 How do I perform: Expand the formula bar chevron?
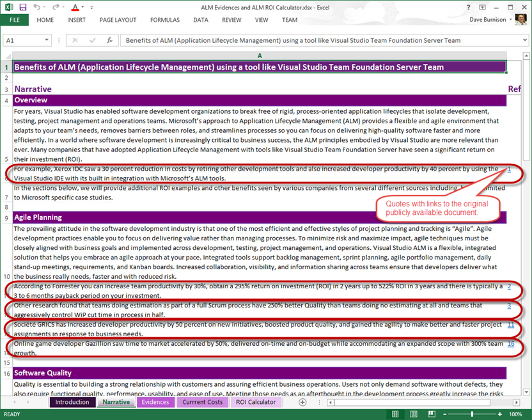pos(525,40)
